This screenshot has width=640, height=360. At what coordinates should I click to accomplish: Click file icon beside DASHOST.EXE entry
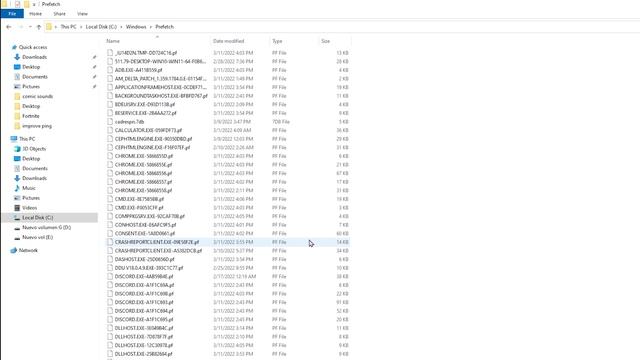110,259
